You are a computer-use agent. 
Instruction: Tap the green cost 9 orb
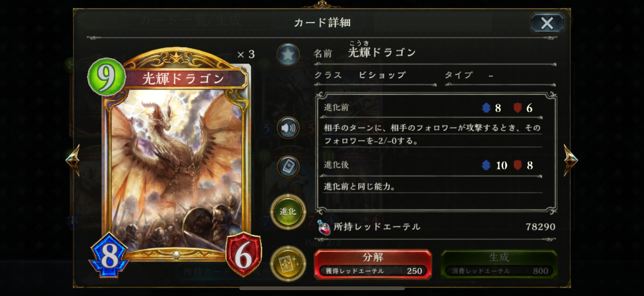[x=106, y=77]
